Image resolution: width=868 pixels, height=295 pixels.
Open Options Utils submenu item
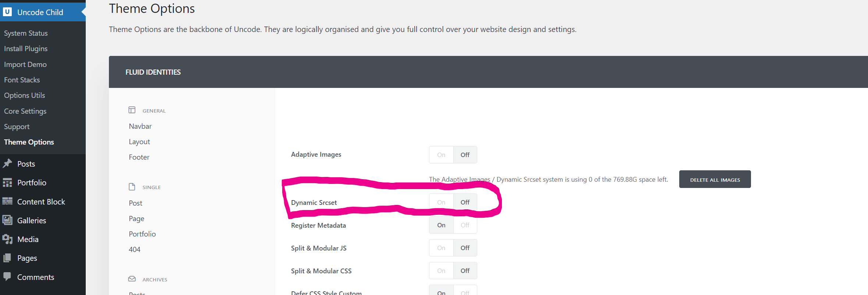point(25,95)
